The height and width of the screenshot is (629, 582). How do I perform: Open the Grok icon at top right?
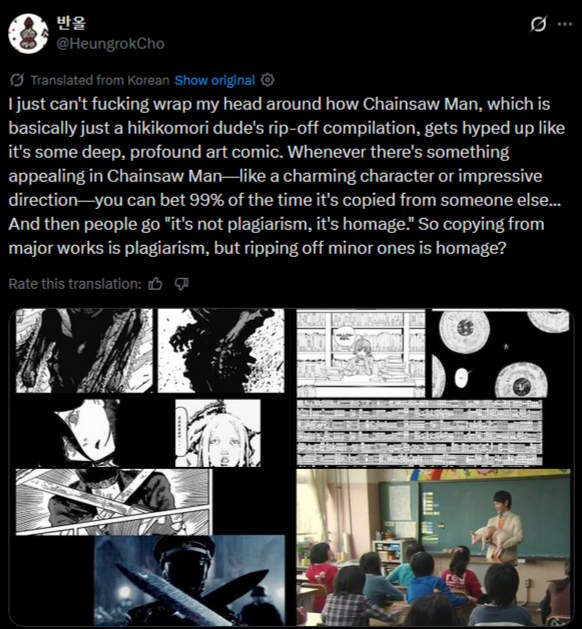538,24
